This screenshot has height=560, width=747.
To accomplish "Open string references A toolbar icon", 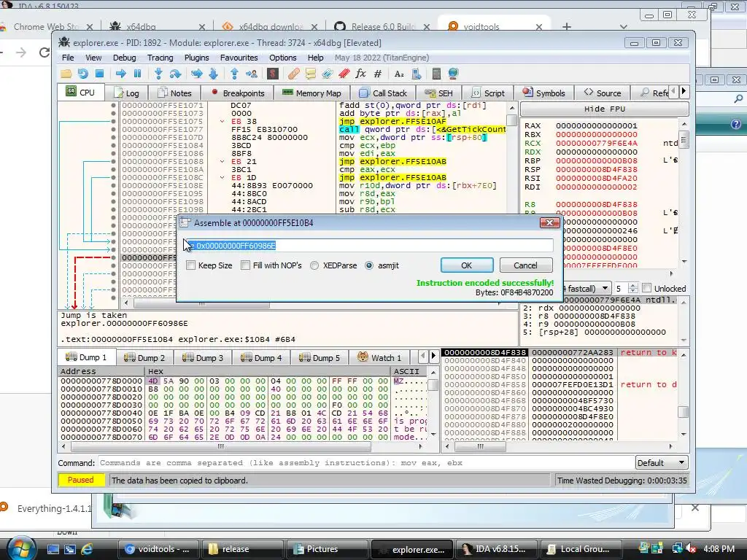I will [399, 74].
